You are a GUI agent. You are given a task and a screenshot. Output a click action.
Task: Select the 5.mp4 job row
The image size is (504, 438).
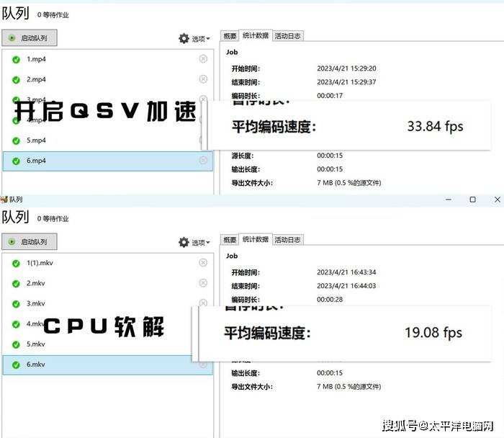pyautogui.click(x=108, y=140)
